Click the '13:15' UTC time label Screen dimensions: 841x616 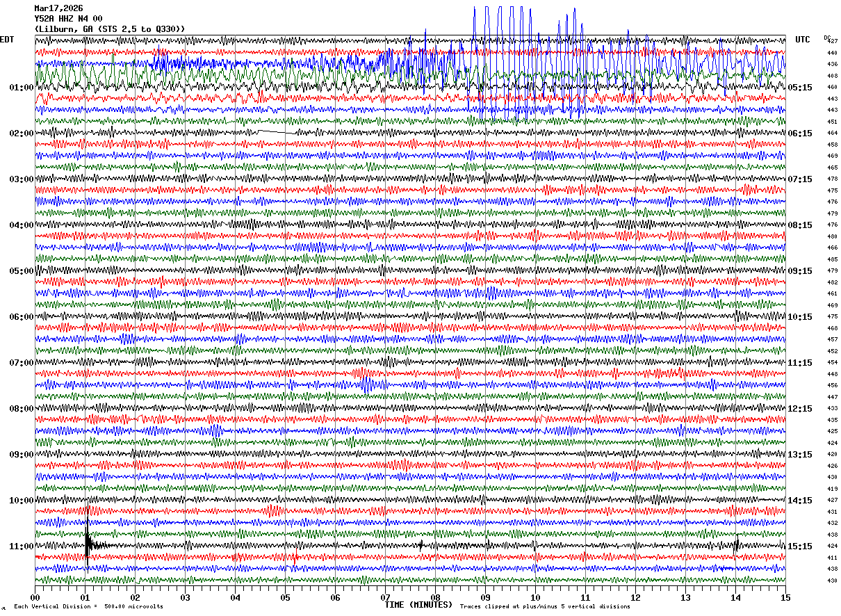coord(800,455)
